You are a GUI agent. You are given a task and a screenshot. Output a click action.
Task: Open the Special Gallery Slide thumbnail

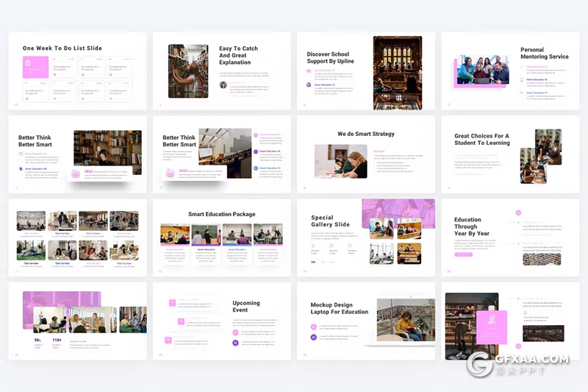365,238
